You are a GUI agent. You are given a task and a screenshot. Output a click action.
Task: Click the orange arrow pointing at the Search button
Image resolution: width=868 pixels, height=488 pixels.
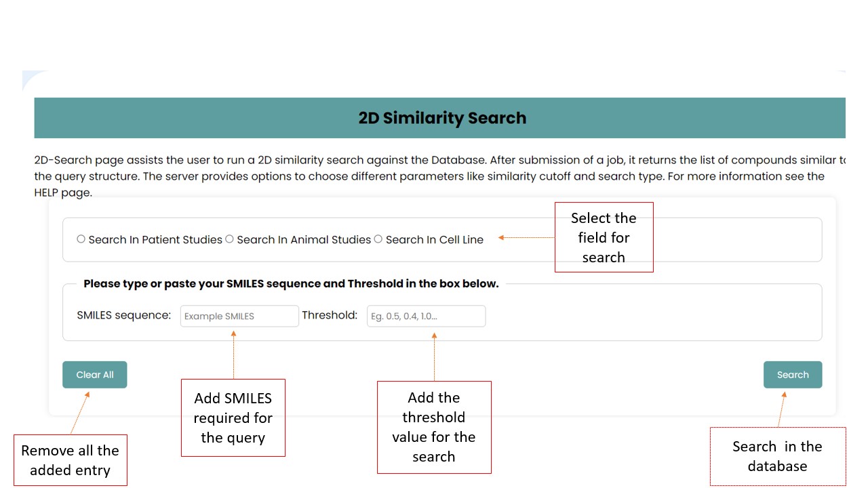[781, 409]
